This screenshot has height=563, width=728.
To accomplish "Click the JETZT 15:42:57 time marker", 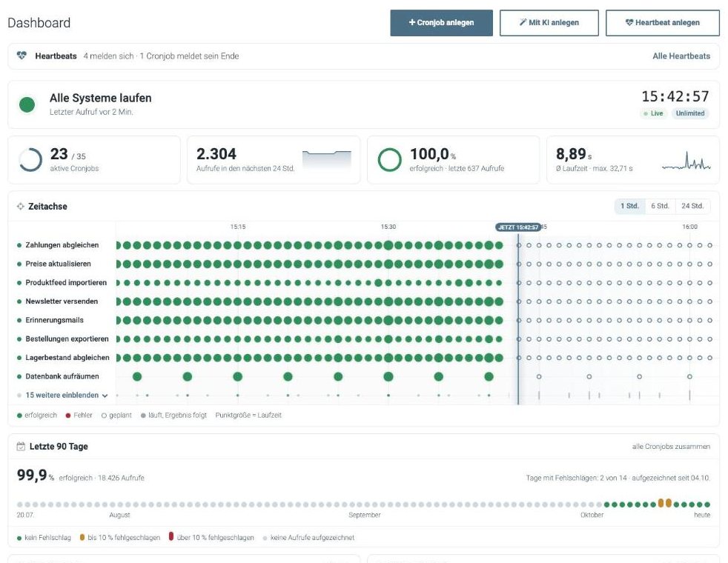I will [518, 227].
